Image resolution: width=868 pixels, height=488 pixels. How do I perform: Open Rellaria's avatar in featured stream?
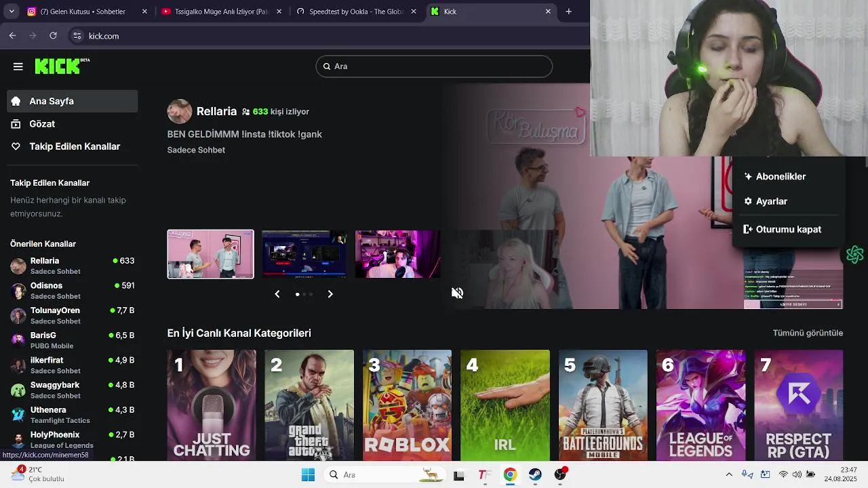pyautogui.click(x=180, y=111)
